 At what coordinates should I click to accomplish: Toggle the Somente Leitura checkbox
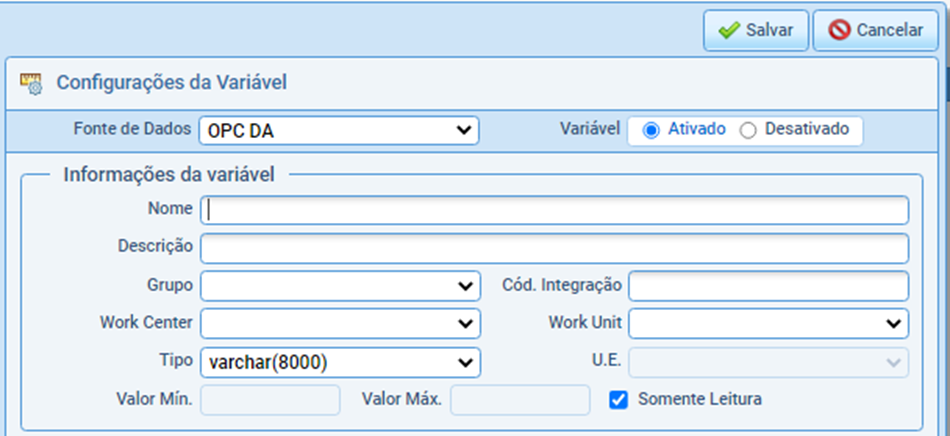click(x=619, y=400)
